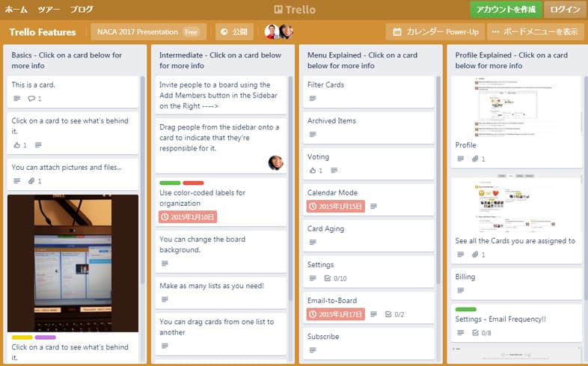Click description icon on 'Billing' card
Image resolution: width=588 pixels, height=366 pixels.
[461, 290]
